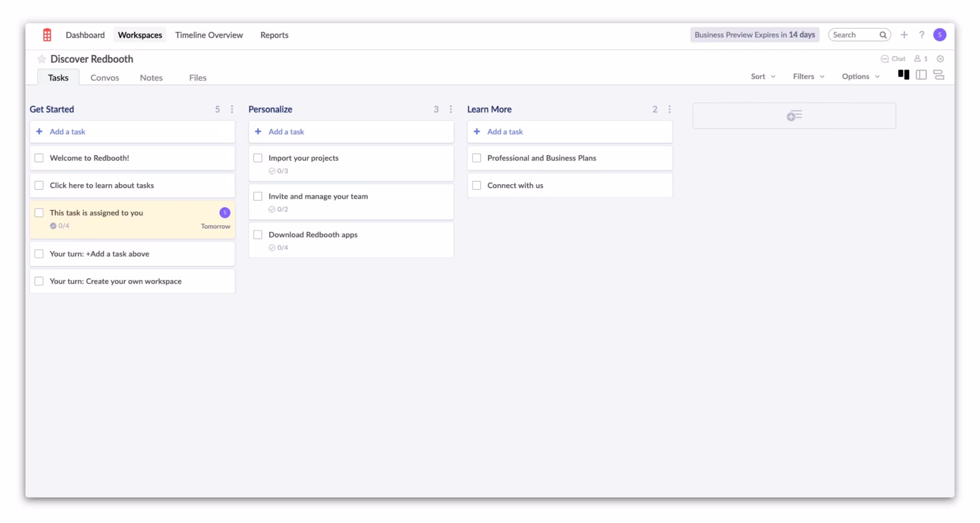Click the Redbooth logo icon
The height and width of the screenshot is (523, 980).
click(x=47, y=35)
